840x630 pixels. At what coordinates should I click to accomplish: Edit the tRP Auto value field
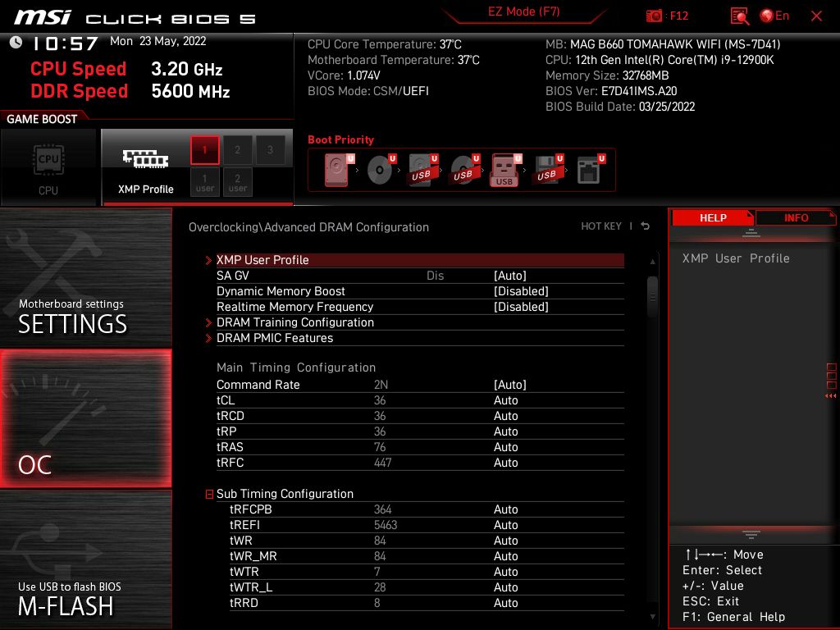[505, 431]
